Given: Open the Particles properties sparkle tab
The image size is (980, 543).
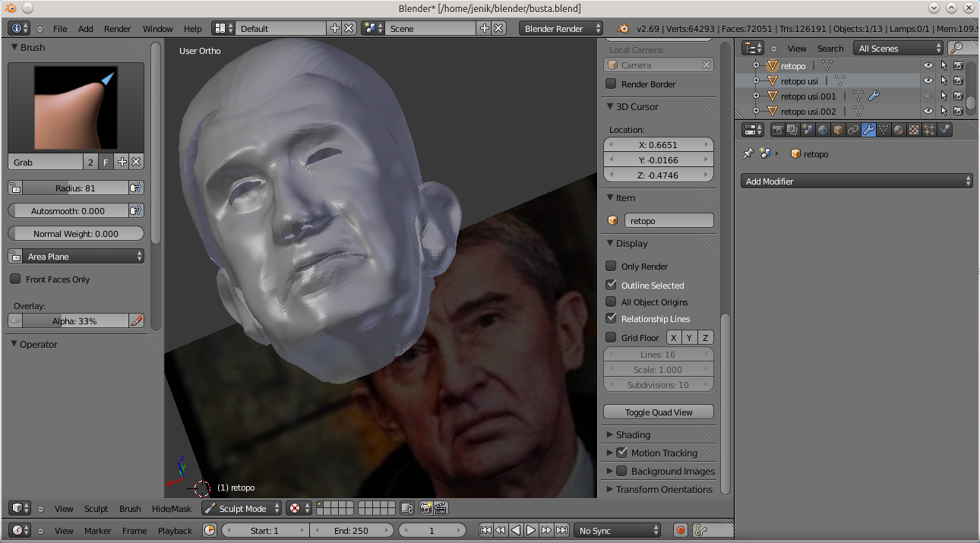Looking at the screenshot, I should 929,130.
